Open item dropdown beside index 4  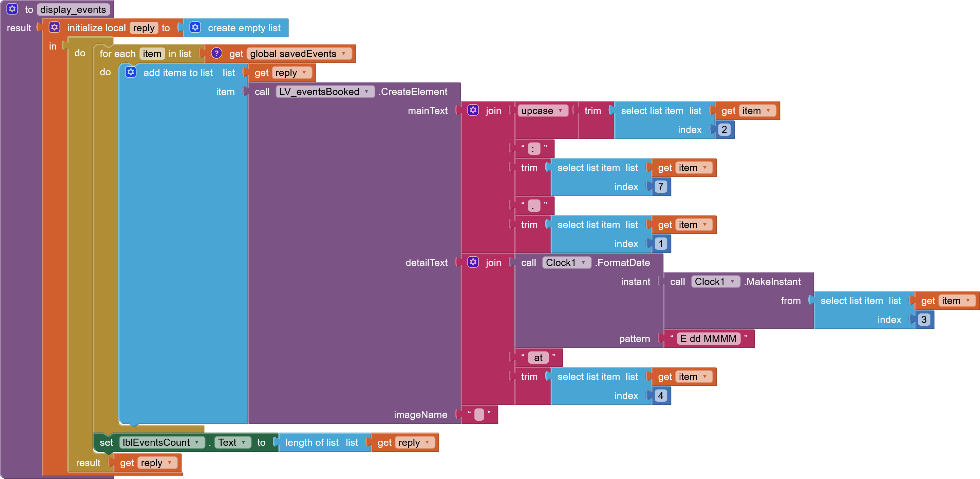coord(694,377)
